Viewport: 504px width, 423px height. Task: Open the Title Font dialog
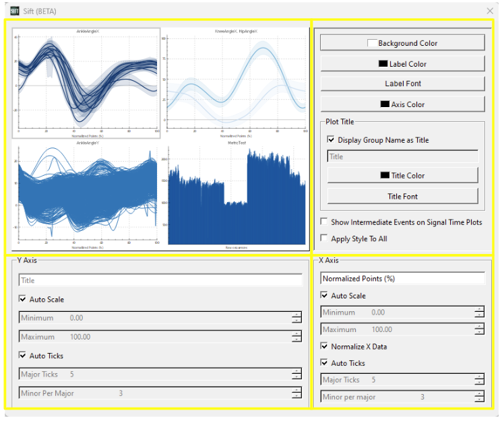402,196
